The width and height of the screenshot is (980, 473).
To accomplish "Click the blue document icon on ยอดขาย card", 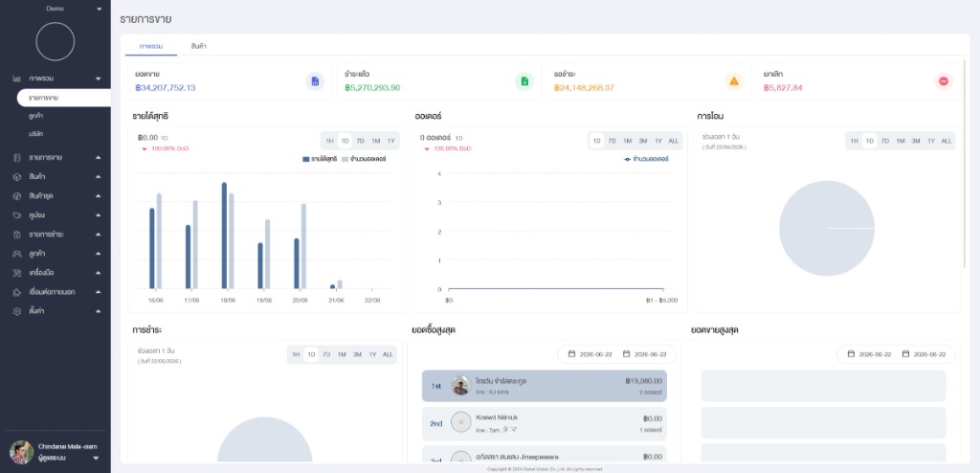I will tap(315, 81).
